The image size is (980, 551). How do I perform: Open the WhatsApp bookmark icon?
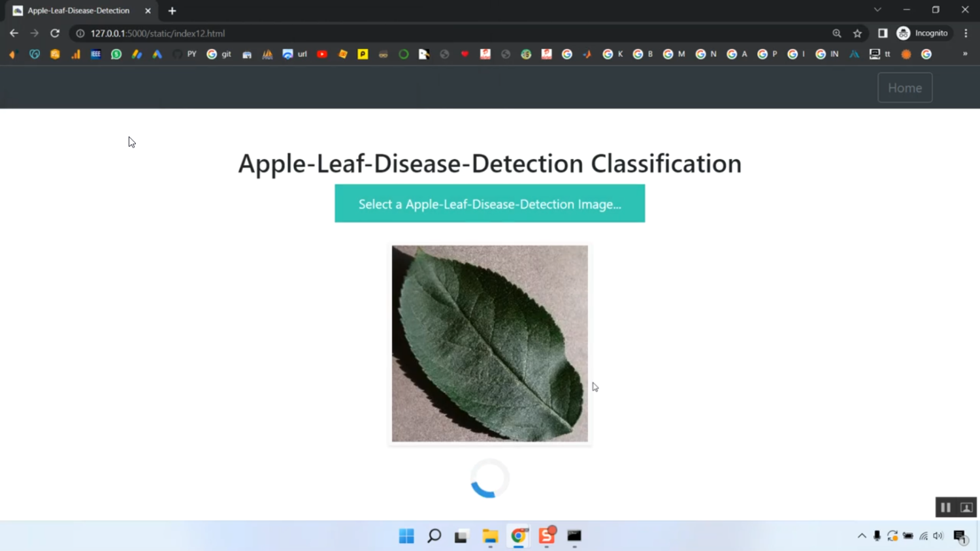click(116, 54)
